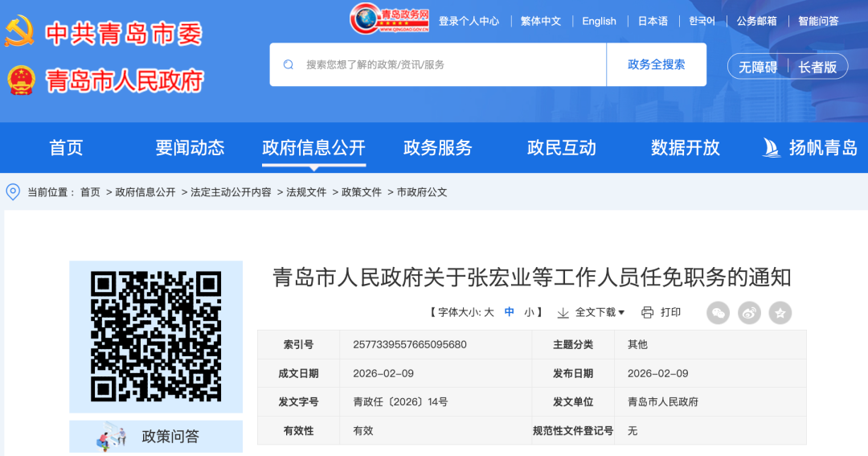Screen dimensions: 868x456
Task: Open the 政民互动 navigation tab
Action: tap(562, 148)
